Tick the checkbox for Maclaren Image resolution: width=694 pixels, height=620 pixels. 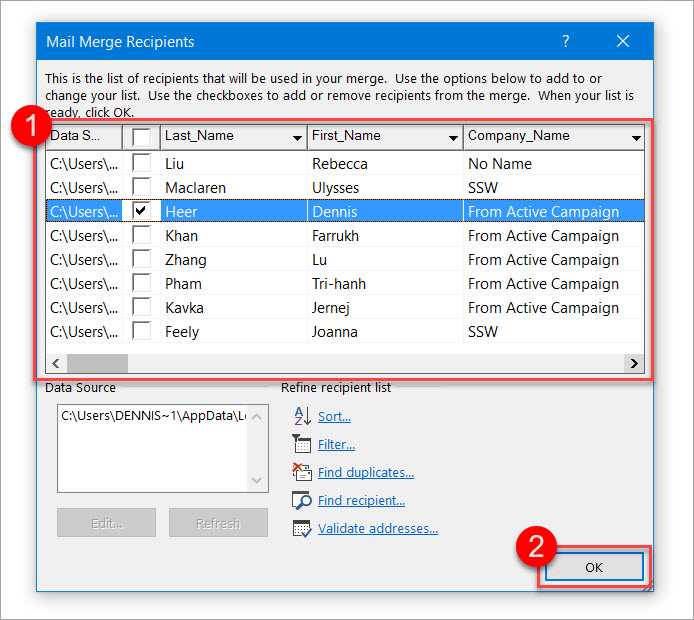click(x=143, y=187)
